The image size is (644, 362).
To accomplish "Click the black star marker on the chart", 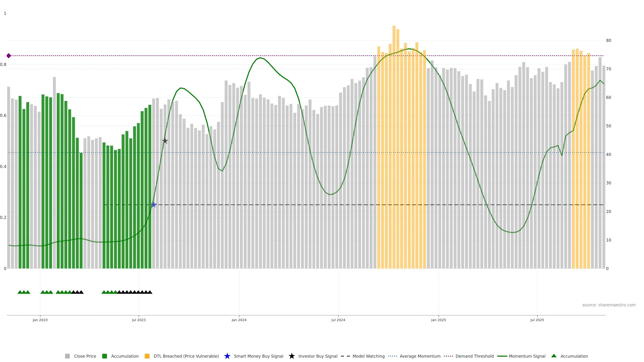I will [x=165, y=141].
